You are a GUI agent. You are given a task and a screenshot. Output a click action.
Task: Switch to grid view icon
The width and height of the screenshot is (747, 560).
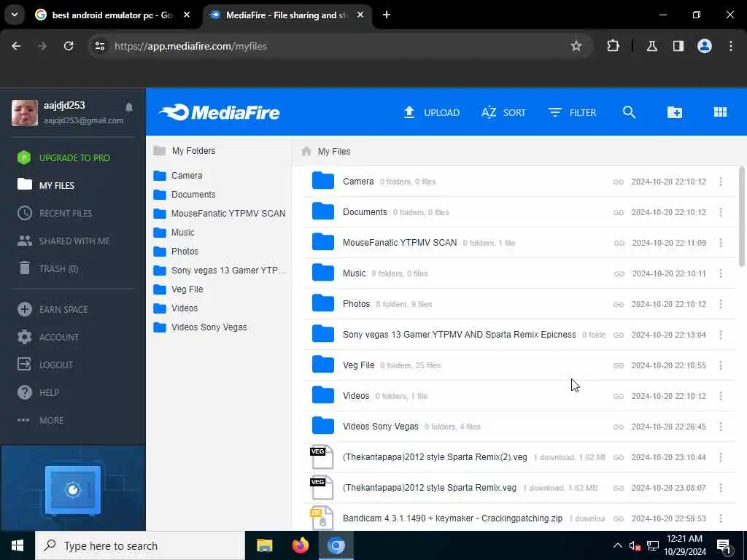pos(720,112)
